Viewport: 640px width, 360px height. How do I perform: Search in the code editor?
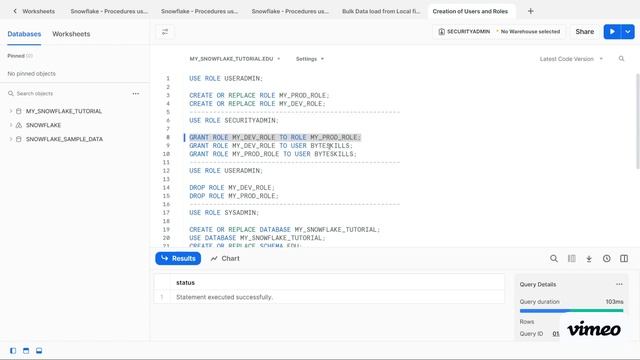click(621, 59)
